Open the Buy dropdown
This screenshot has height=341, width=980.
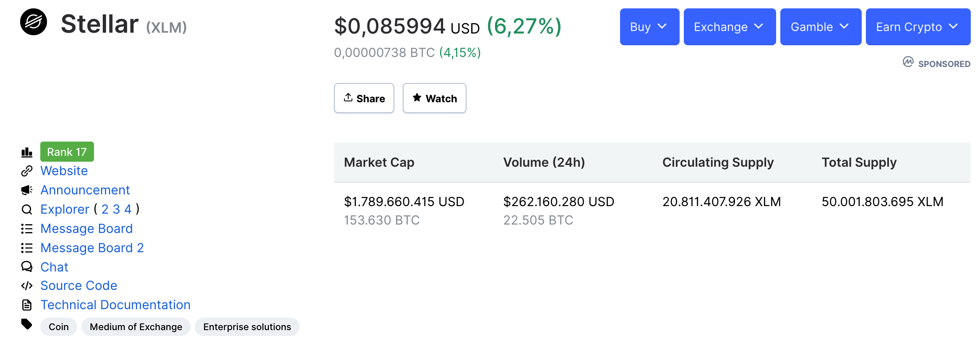click(649, 27)
